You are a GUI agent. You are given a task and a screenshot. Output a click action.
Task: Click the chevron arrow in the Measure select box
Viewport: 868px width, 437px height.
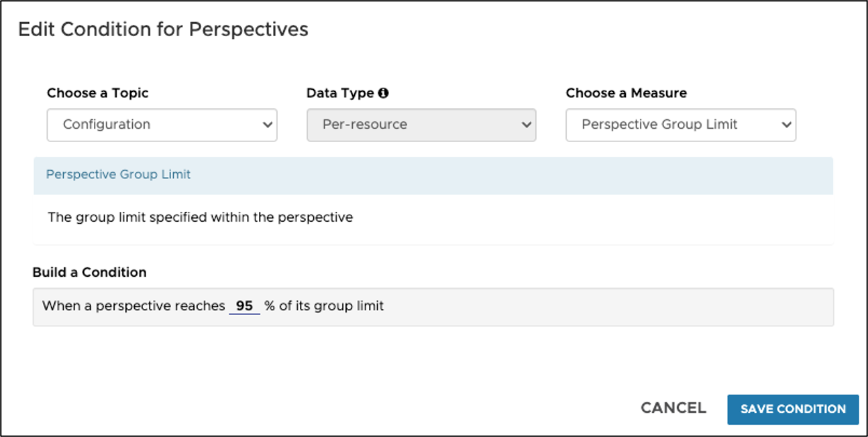pos(787,125)
